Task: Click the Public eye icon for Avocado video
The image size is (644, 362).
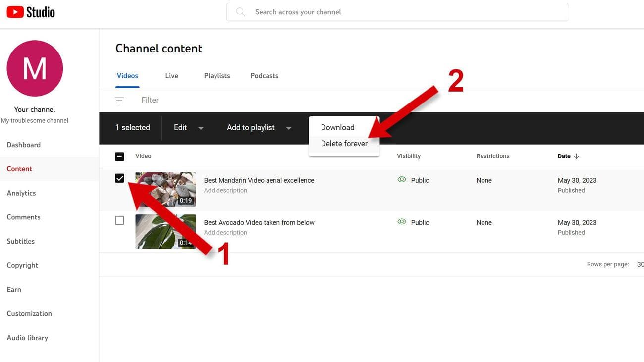Action: (x=402, y=222)
